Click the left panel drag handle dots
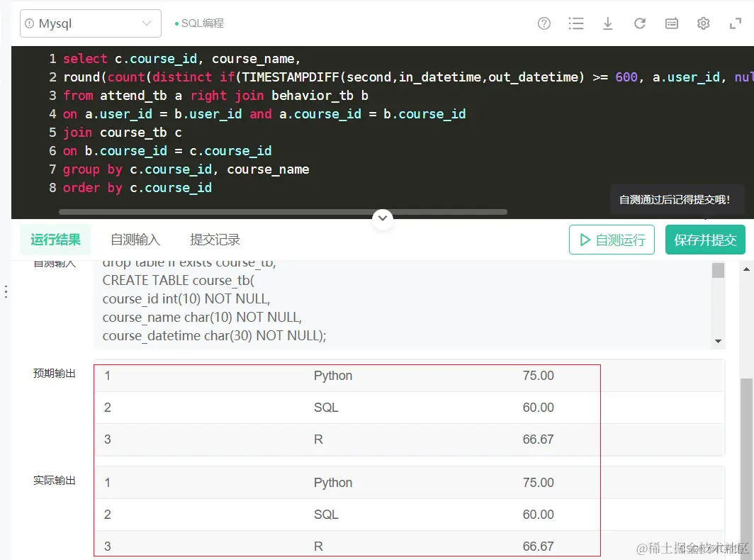Image resolution: width=754 pixels, height=560 pixels. pos(6,291)
